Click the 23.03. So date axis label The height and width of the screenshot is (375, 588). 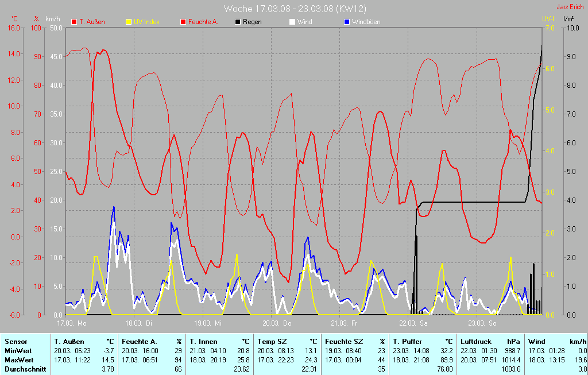pyautogui.click(x=482, y=323)
